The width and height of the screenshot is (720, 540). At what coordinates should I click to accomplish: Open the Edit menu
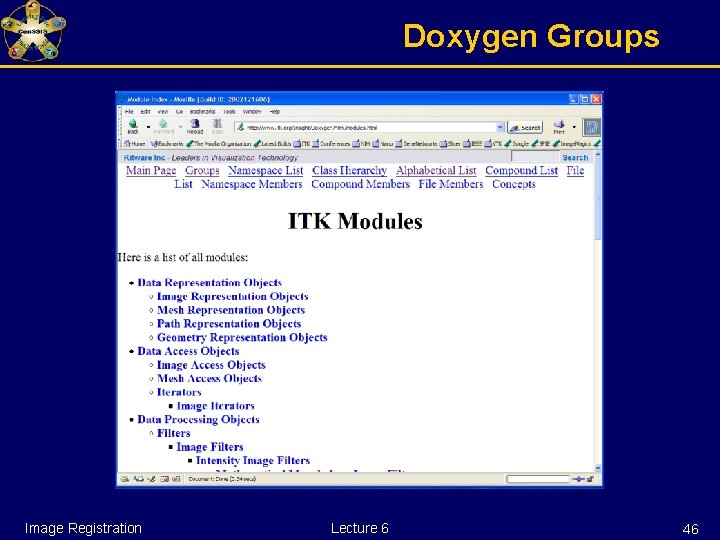pyautogui.click(x=146, y=112)
